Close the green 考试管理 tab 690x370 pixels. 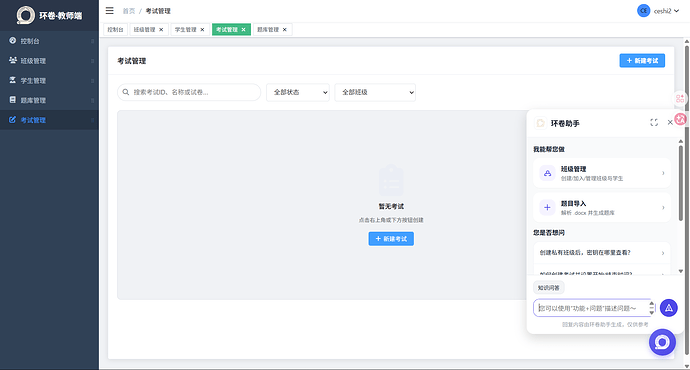(x=243, y=29)
